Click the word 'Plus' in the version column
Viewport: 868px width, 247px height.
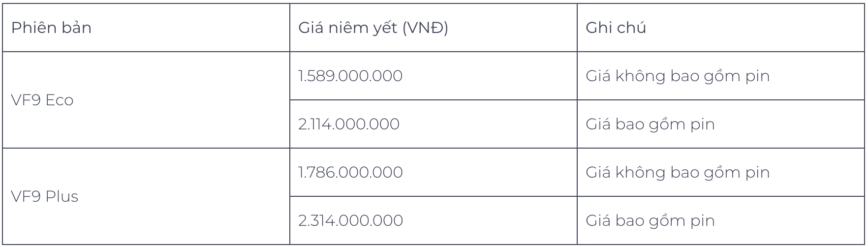(x=62, y=197)
